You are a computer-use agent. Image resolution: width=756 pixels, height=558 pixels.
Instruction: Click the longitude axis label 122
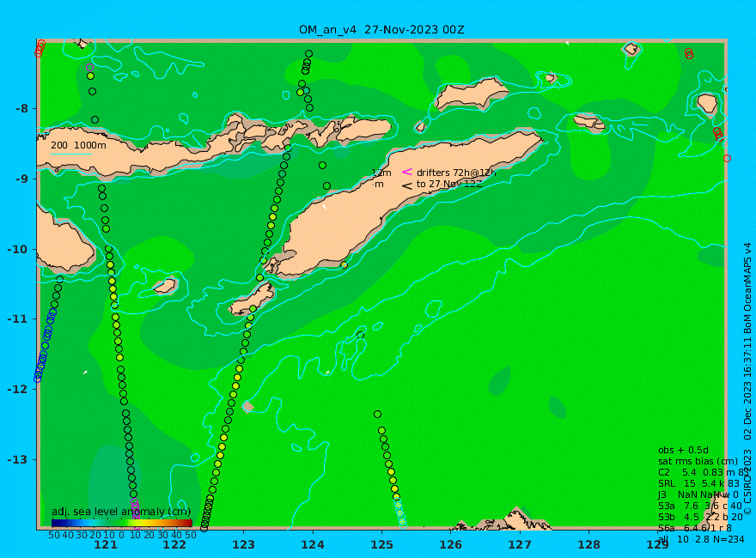coord(174,544)
